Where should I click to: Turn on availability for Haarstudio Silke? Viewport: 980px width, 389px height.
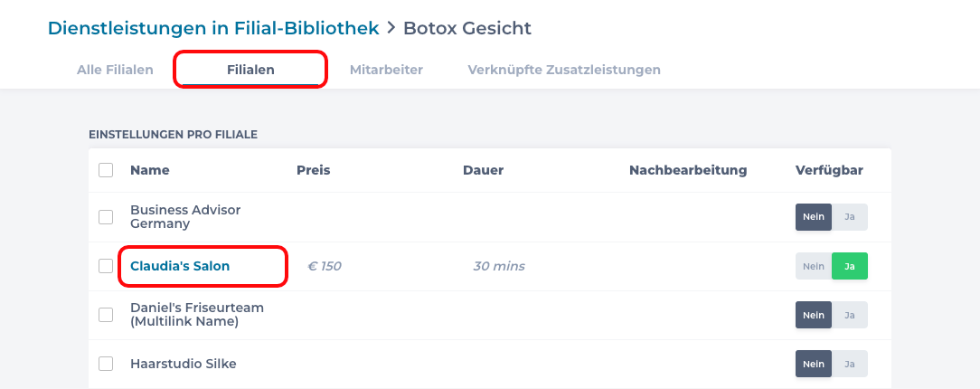849,364
